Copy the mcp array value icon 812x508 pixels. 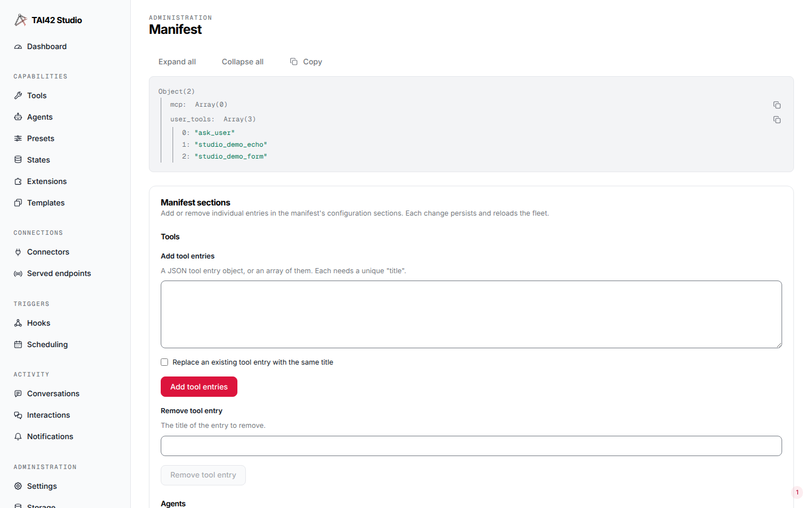(777, 105)
